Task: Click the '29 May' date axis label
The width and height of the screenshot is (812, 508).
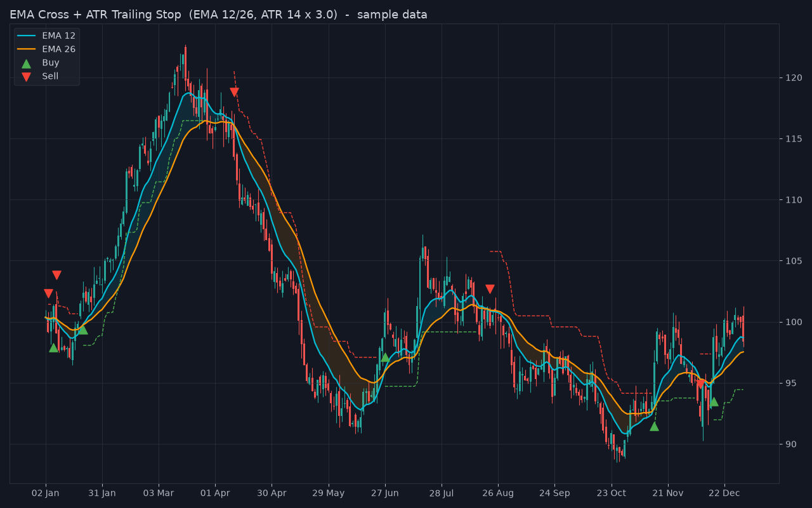Action: pyautogui.click(x=329, y=493)
